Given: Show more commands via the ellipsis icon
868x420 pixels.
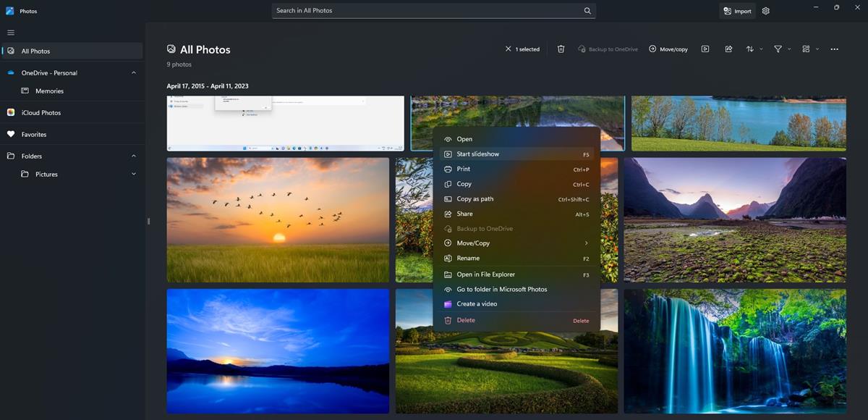Looking at the screenshot, I should click(834, 49).
